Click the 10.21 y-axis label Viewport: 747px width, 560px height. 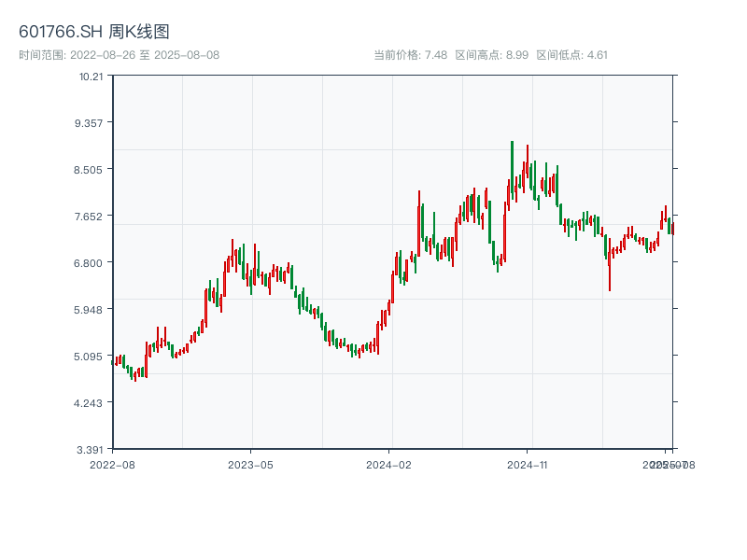92,77
